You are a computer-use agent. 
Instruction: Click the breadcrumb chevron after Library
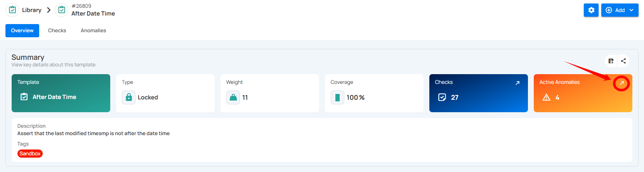coord(49,10)
